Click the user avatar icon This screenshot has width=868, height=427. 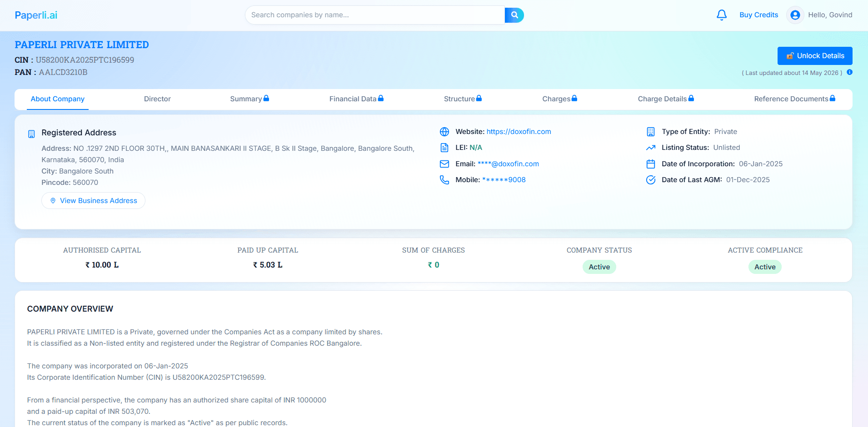(795, 15)
